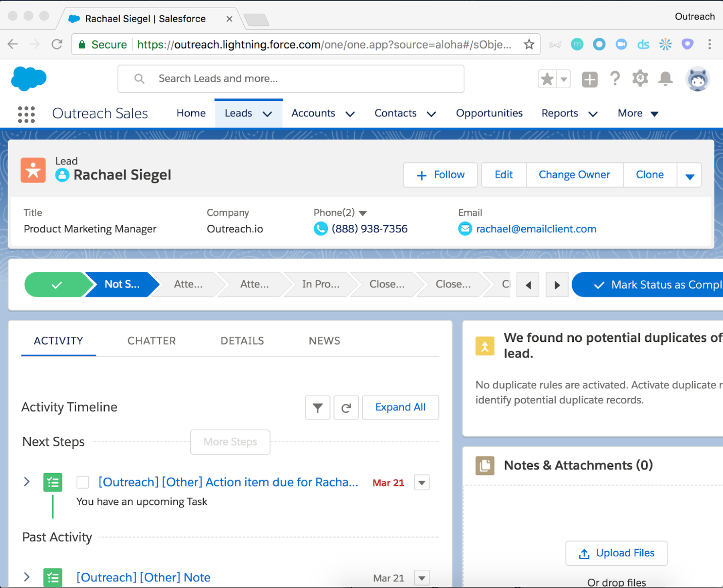
Task: Click the potential duplicates merge icon
Action: [485, 346]
